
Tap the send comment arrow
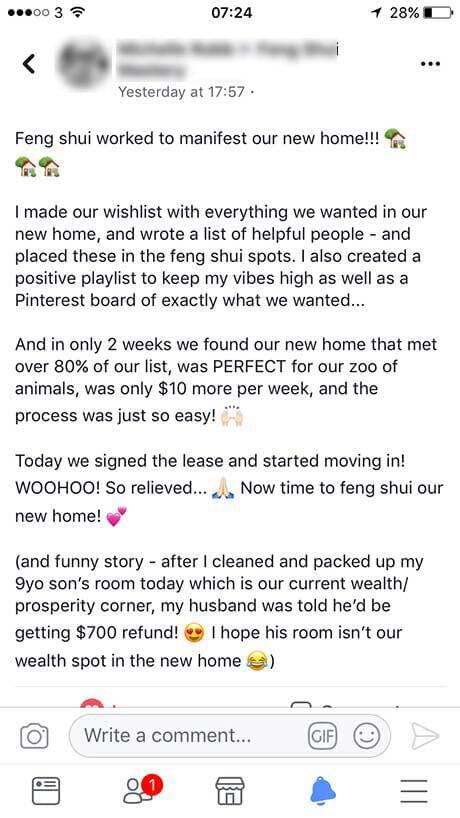click(x=425, y=736)
